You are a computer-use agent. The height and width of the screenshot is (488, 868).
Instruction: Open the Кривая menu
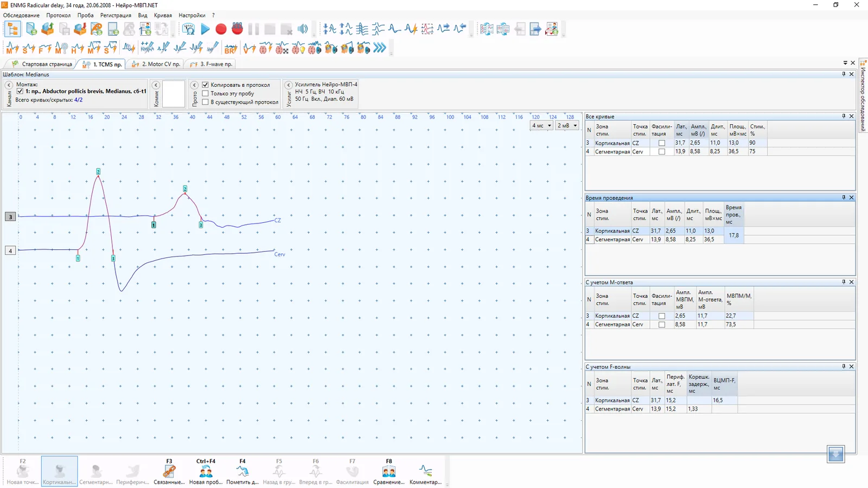163,15
